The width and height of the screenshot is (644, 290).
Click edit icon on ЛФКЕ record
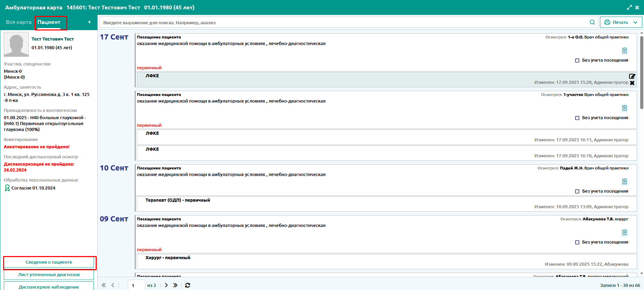pyautogui.click(x=632, y=76)
